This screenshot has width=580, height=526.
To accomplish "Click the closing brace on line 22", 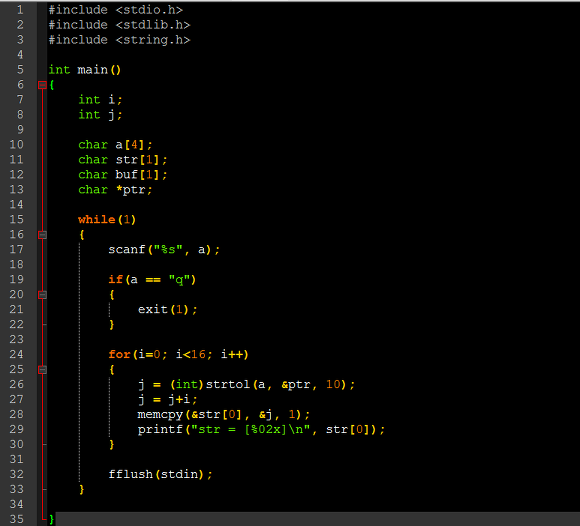I will [x=112, y=324].
